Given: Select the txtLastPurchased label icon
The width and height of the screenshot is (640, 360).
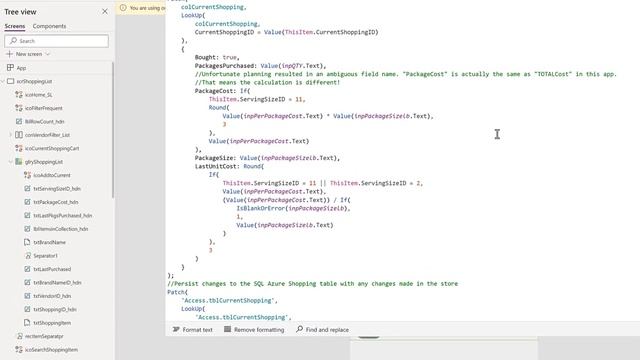Looking at the screenshot, I should click(27, 269).
